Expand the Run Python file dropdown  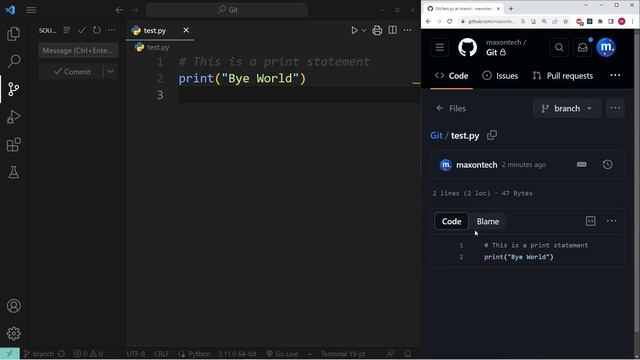click(x=364, y=30)
